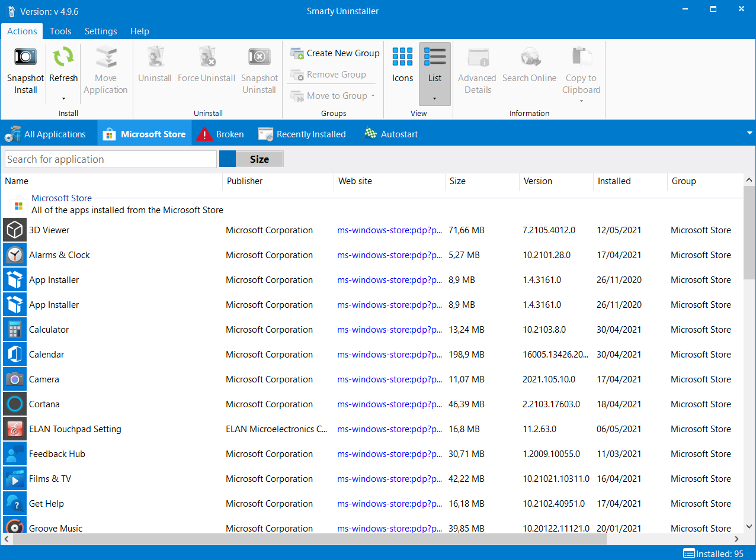Click the Calculator app icon
The height and width of the screenshot is (560, 756).
click(x=15, y=329)
